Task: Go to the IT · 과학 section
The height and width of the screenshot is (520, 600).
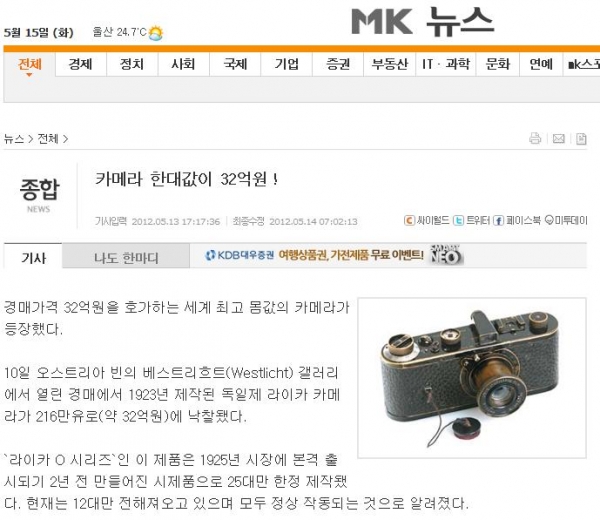Action: [x=446, y=64]
